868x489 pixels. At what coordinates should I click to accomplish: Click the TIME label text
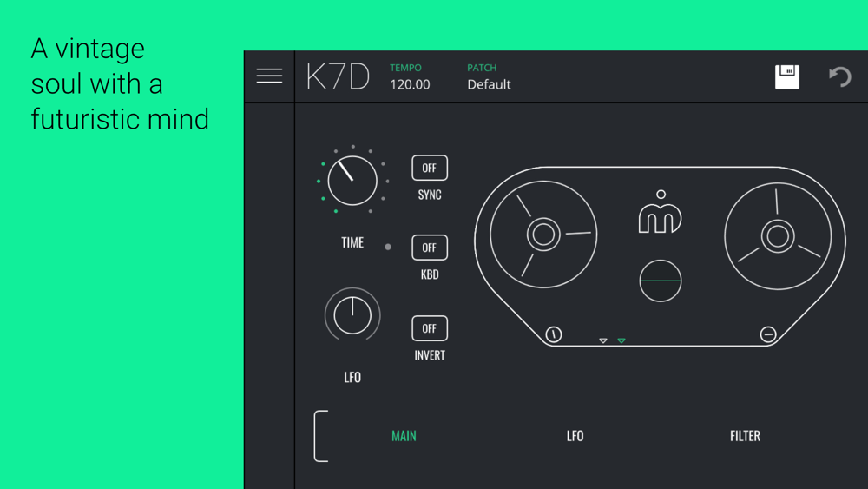click(352, 242)
